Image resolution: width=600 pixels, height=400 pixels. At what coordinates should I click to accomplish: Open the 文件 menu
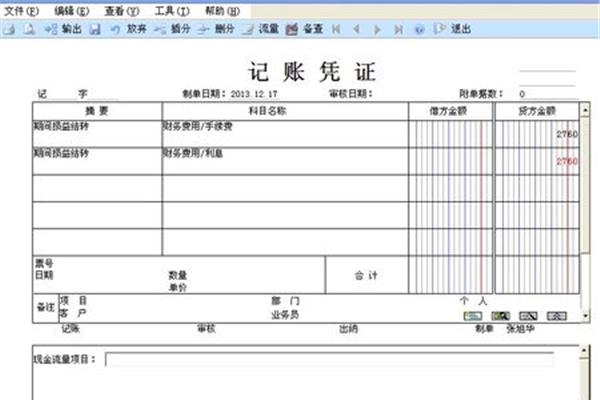(21, 11)
